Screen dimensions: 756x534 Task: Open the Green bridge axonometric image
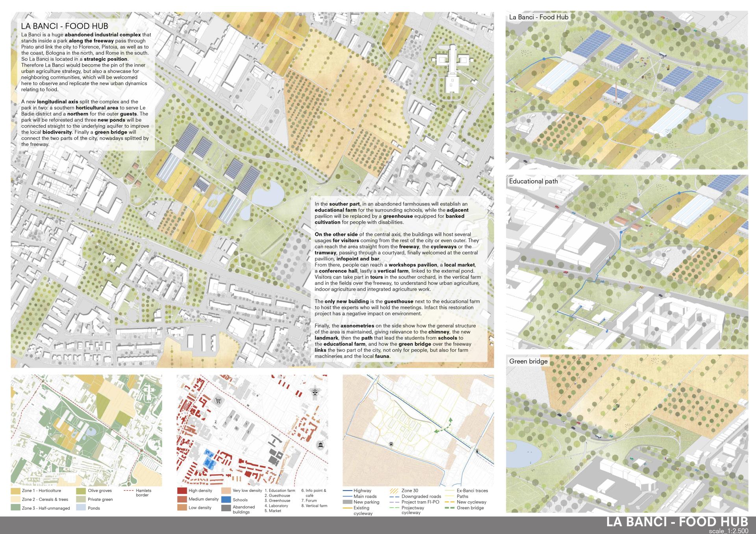(626, 433)
